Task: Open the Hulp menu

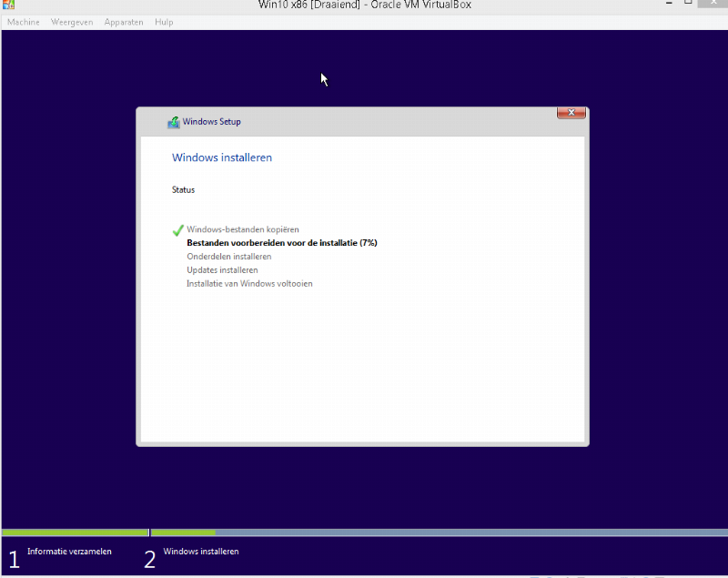Action: click(x=164, y=22)
